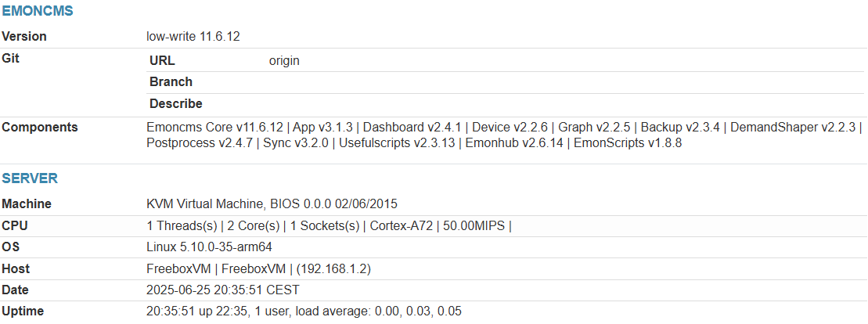Click the OS value Linux 5.10.0-35-arm64
Screen dimensions: 868x324
tap(209, 247)
